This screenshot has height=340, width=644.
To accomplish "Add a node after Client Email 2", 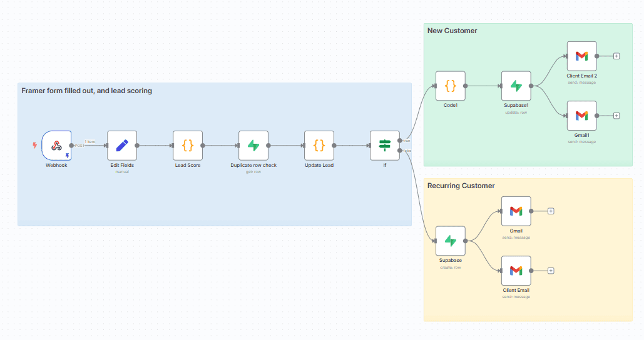I will pos(616,56).
